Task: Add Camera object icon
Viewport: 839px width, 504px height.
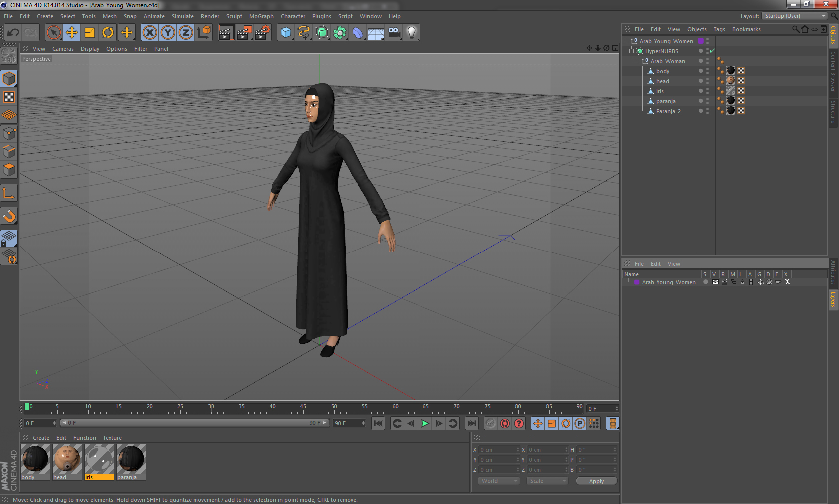Action: 394,33
